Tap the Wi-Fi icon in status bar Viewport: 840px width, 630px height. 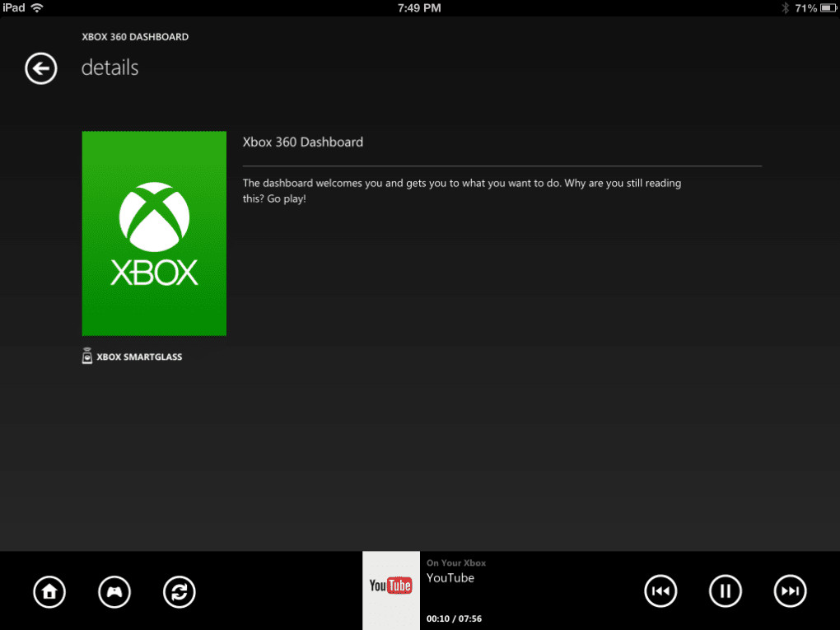click(37, 7)
